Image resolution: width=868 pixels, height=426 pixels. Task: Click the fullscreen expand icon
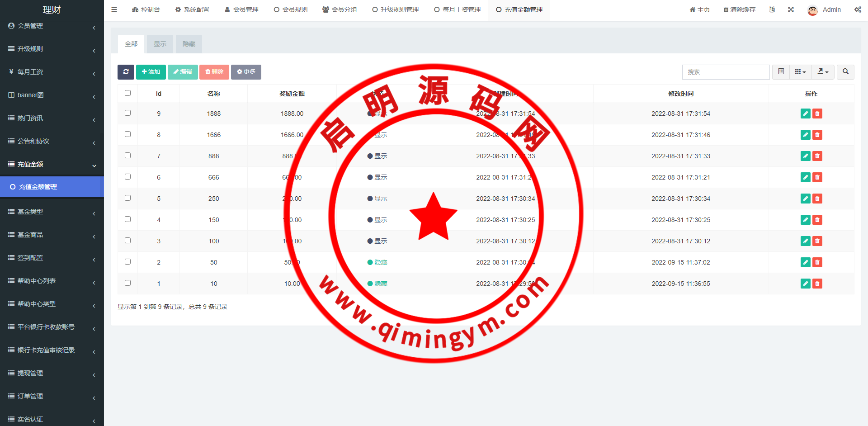[x=791, y=9]
